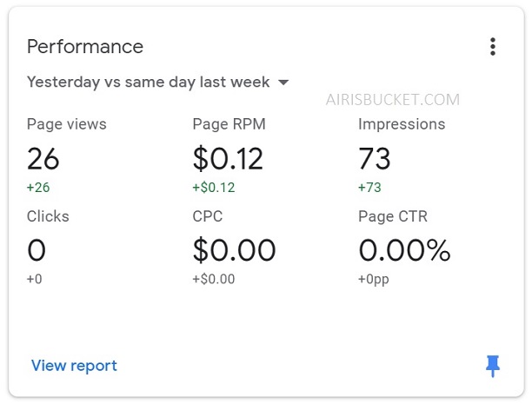Select the Clicks metric label

tap(48, 216)
